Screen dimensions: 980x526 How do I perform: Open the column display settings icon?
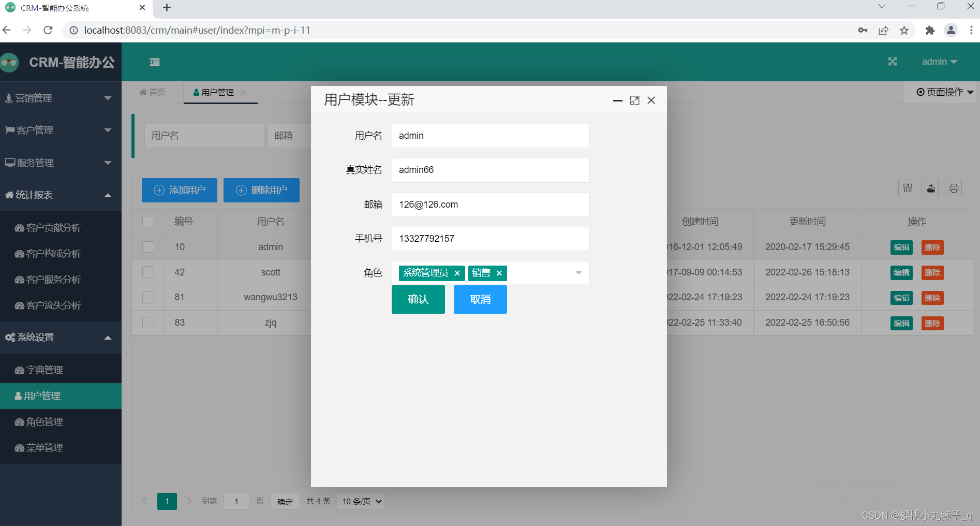(906, 188)
